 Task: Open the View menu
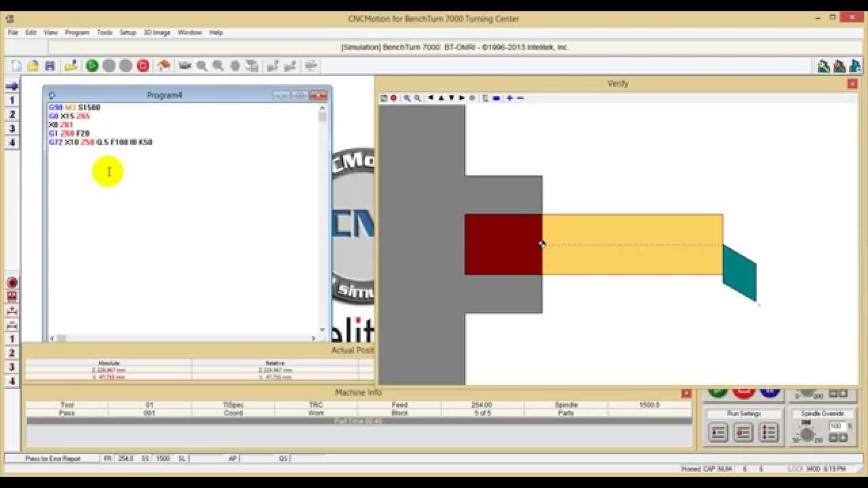pyautogui.click(x=51, y=33)
